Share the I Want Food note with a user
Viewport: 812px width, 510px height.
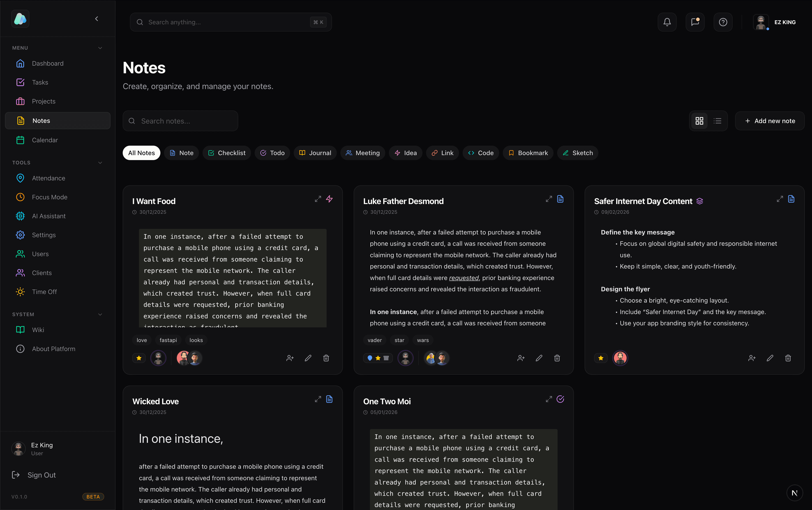coord(290,358)
